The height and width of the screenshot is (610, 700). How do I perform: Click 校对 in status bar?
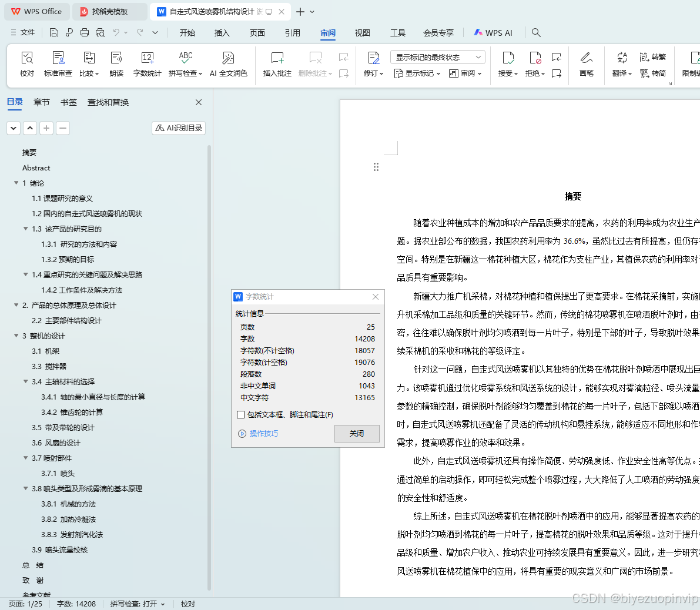188,604
